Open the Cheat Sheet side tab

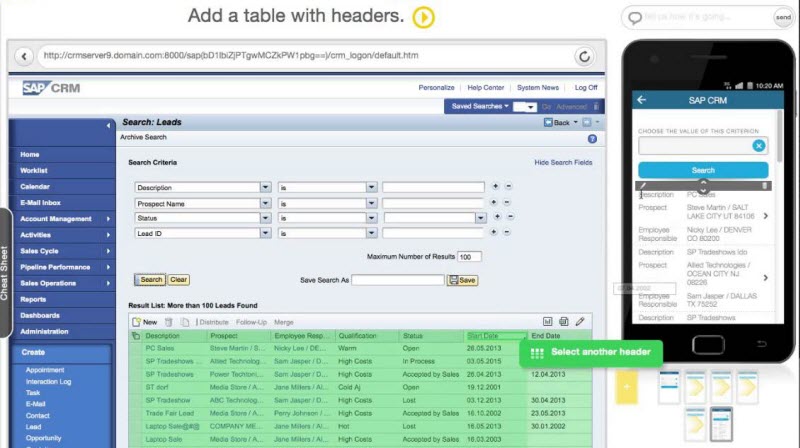click(x=5, y=273)
